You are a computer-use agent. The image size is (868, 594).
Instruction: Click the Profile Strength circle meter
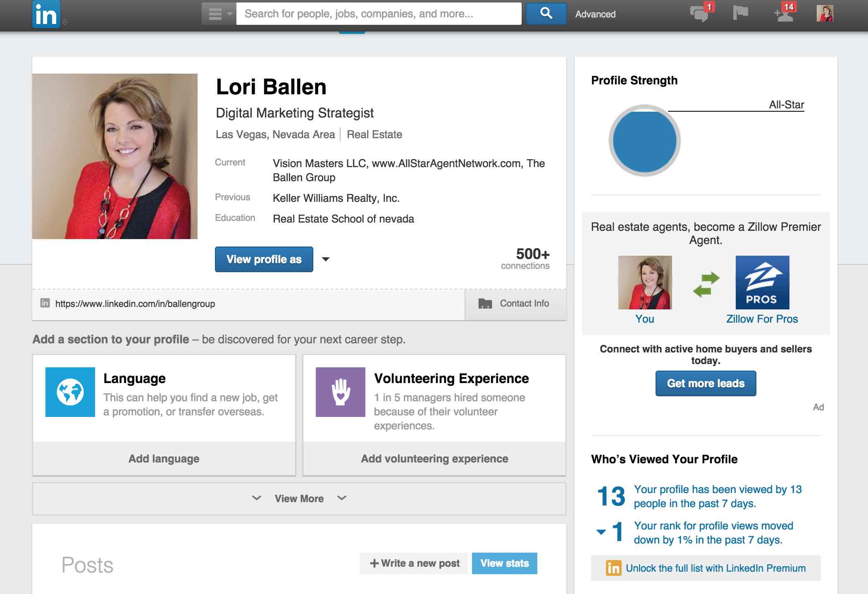click(645, 141)
